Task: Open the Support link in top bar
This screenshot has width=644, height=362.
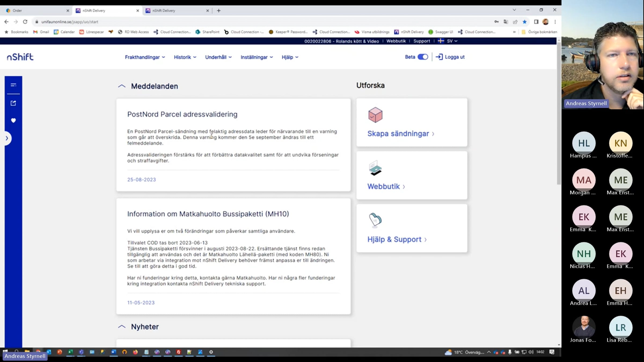Action: point(422,41)
